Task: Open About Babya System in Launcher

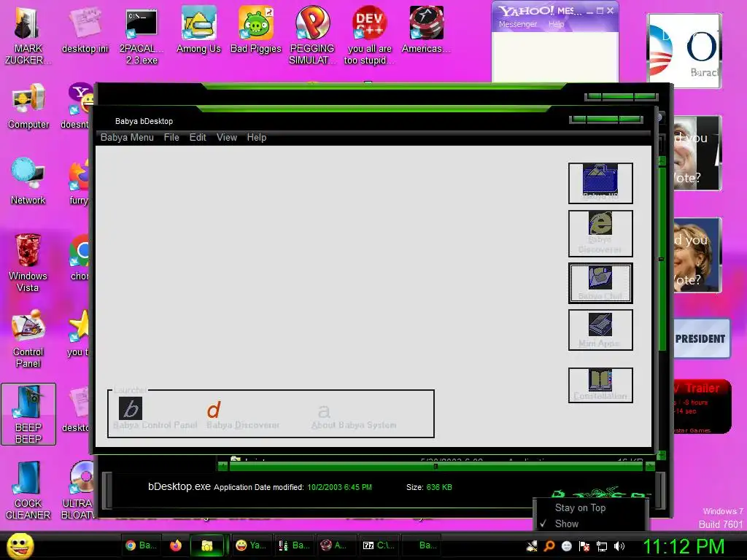Action: [354, 416]
